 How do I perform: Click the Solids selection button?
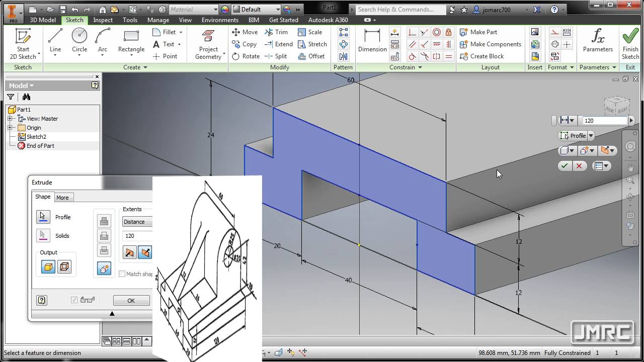[x=43, y=235]
